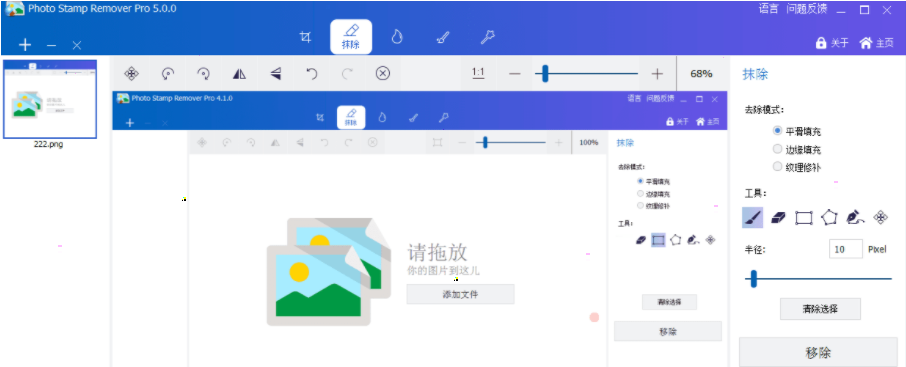Viewport: 906px width, 367px height.
Task: Click 添加文件 in the 4.1.0 screenshot
Action: 461,294
